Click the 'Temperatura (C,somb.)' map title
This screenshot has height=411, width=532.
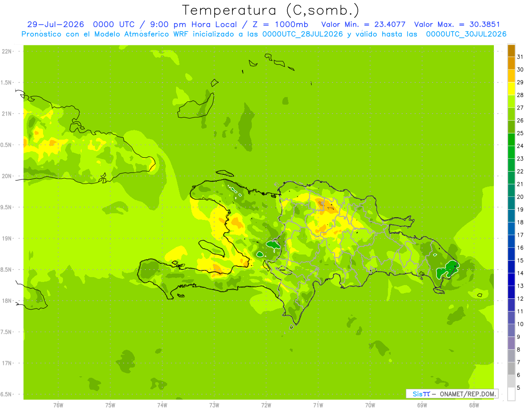pyautogui.click(x=270, y=10)
